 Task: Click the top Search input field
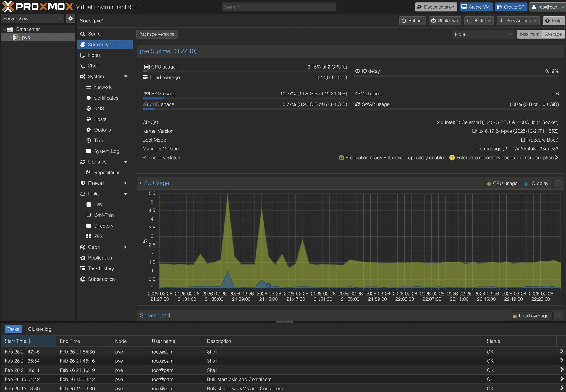pos(279,7)
